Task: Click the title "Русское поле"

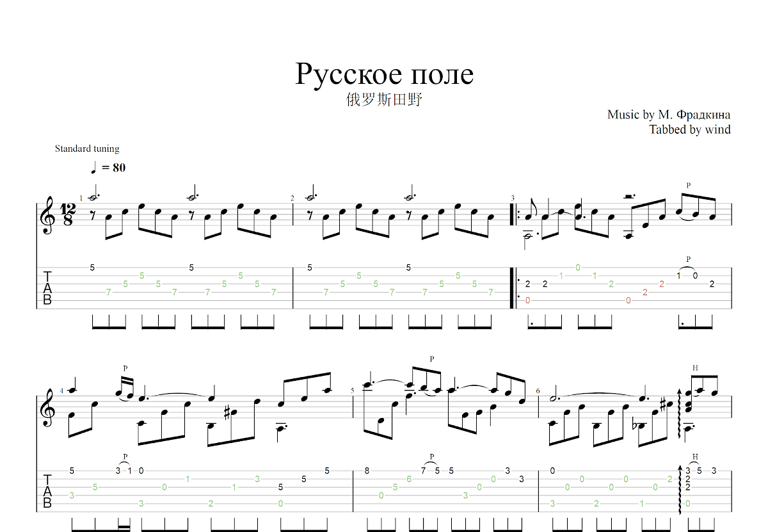Action: click(384, 74)
